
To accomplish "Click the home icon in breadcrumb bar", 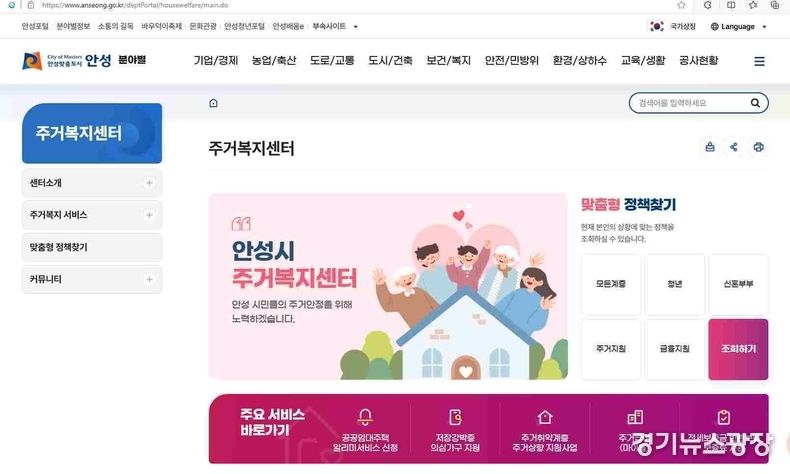I will pos(213,103).
